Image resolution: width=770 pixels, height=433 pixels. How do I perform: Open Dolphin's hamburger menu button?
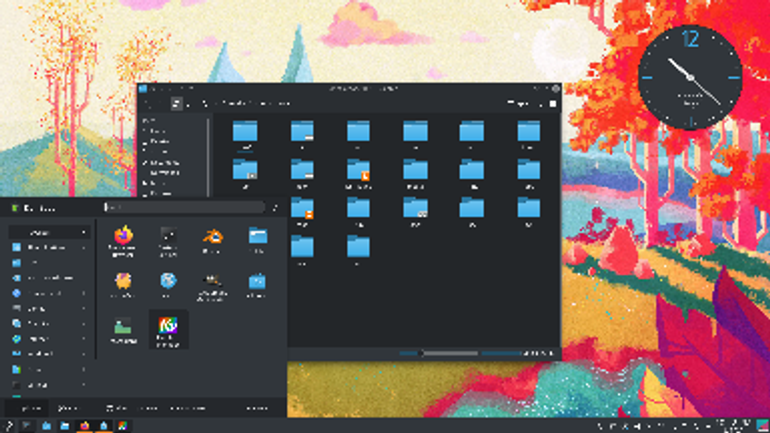point(553,104)
